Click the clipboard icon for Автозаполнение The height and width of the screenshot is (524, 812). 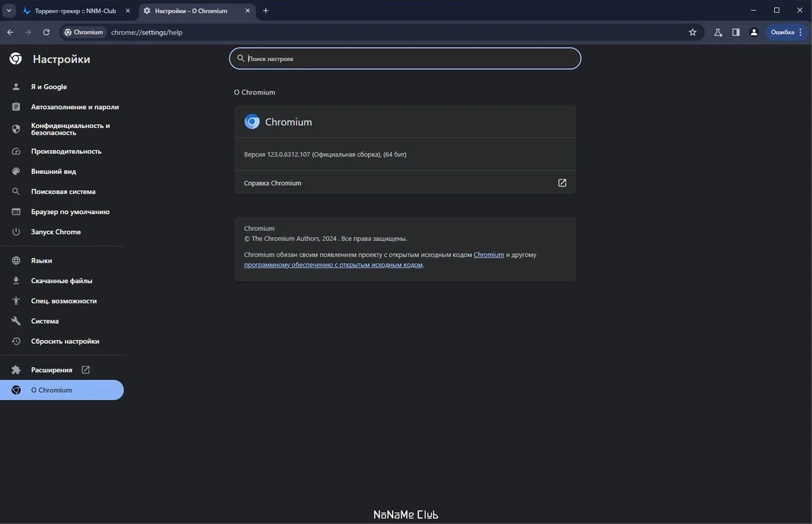16,107
